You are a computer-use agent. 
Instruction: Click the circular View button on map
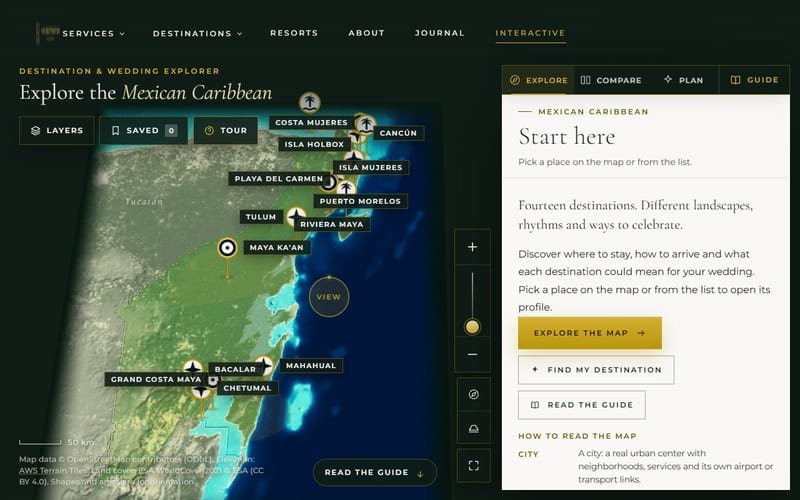[329, 296]
